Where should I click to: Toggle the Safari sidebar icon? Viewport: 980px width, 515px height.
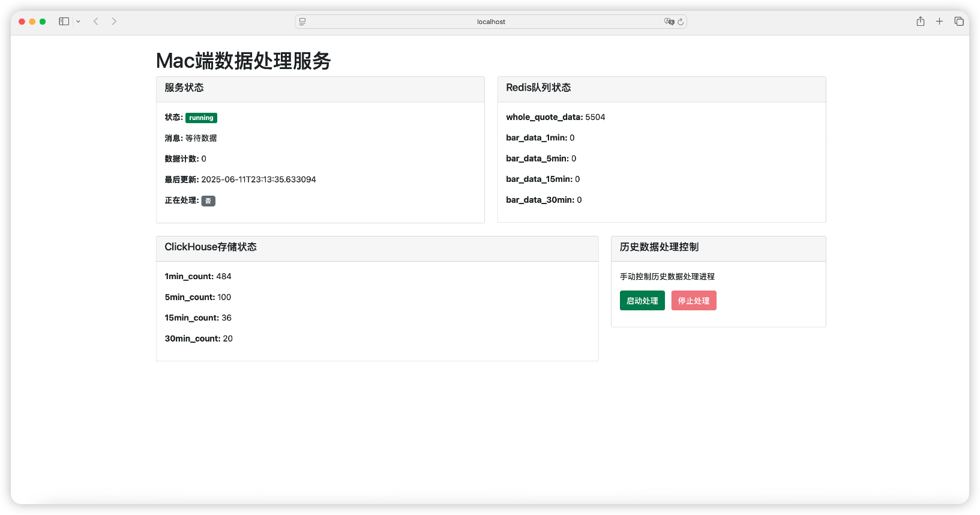coord(64,22)
